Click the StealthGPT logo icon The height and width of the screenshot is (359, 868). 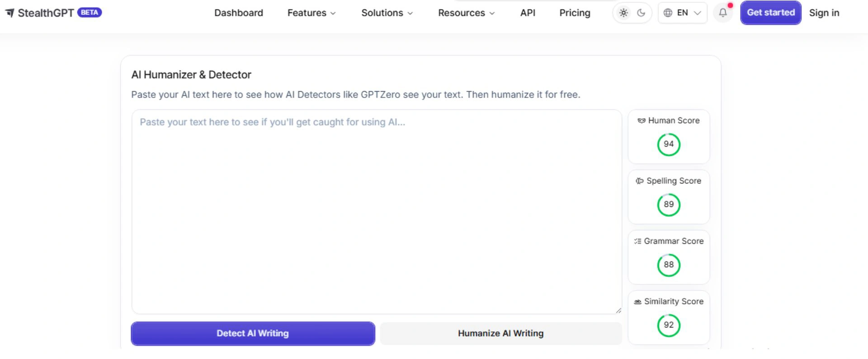click(9, 13)
